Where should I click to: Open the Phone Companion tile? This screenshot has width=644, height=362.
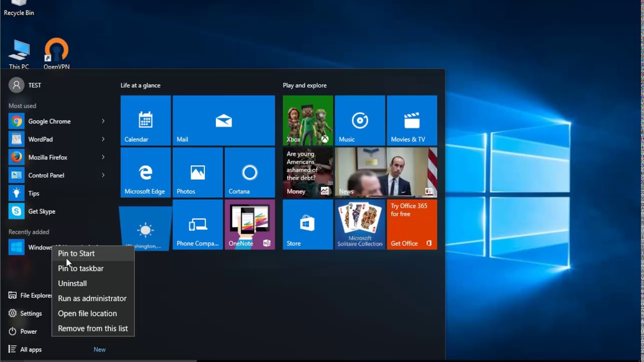pyautogui.click(x=198, y=224)
